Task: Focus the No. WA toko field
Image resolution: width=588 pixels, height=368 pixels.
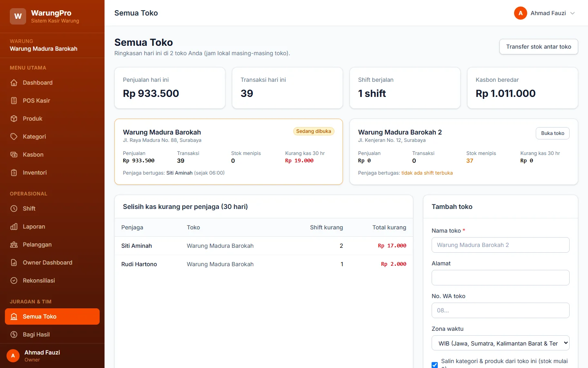Action: tap(501, 310)
